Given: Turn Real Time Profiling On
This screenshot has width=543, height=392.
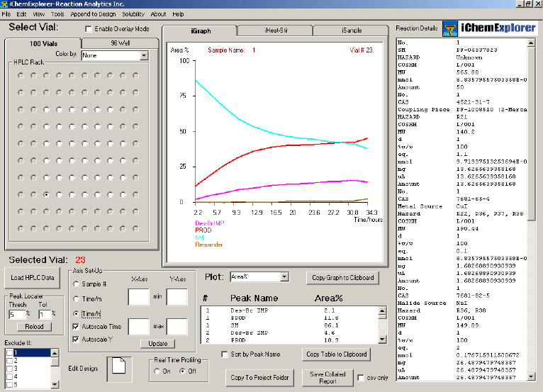Looking at the screenshot, I should point(159,371).
